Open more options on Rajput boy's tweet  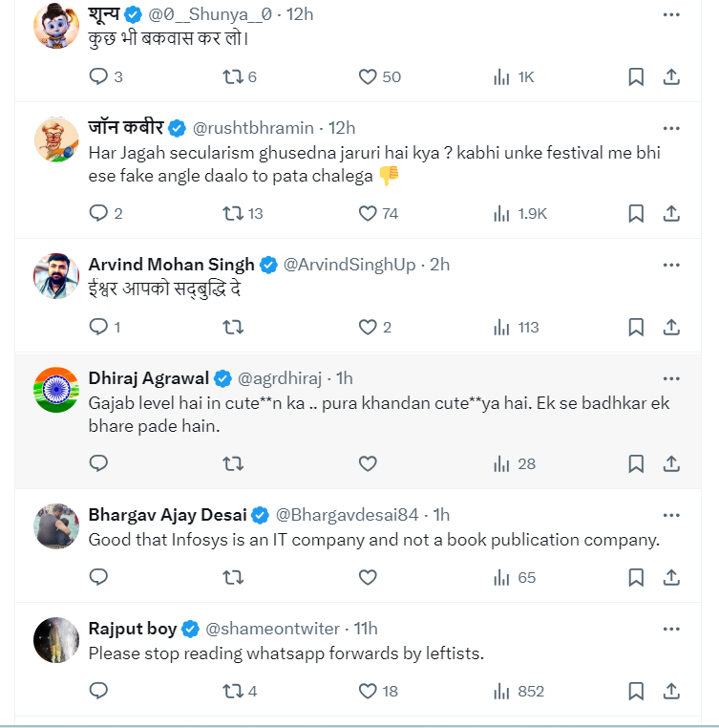coord(671,628)
